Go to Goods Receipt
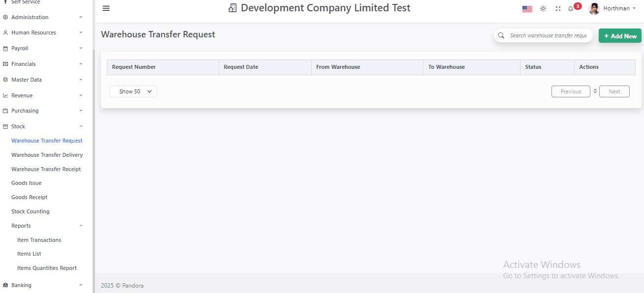 [x=29, y=197]
